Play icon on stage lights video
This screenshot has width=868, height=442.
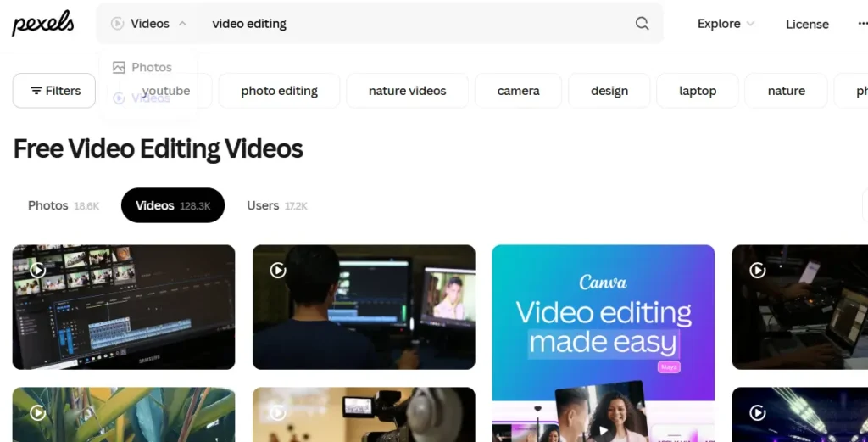(757, 412)
